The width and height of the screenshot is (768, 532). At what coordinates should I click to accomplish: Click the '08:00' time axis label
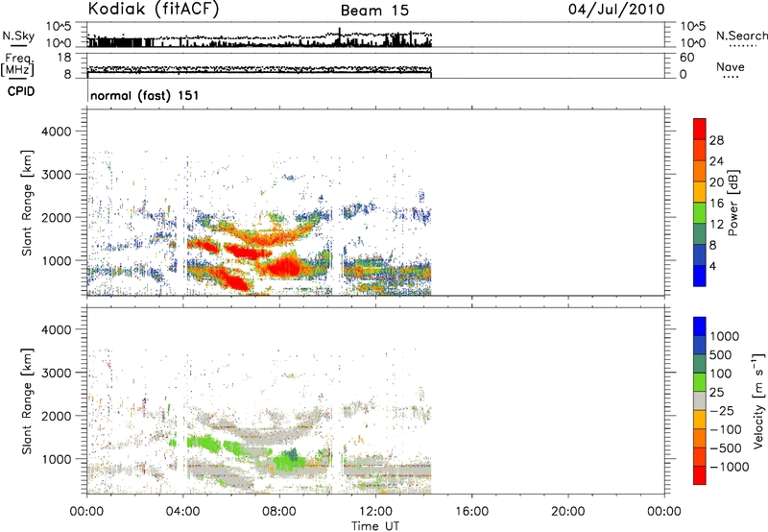279,512
